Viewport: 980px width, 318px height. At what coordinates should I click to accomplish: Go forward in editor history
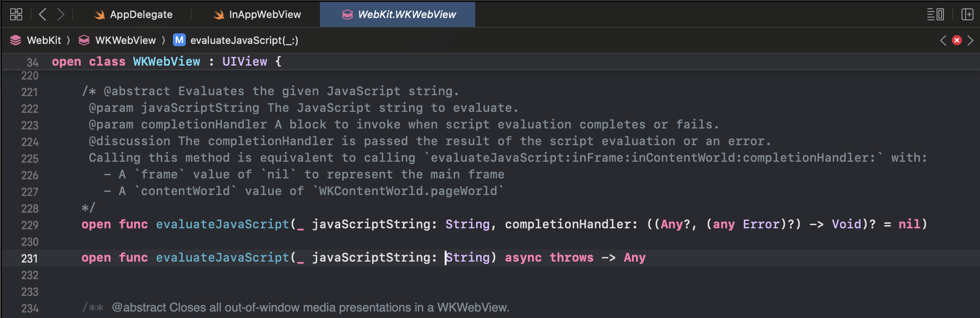(61, 14)
